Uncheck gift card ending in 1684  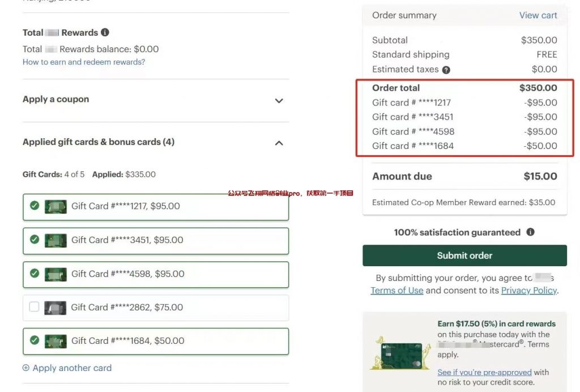(x=35, y=340)
